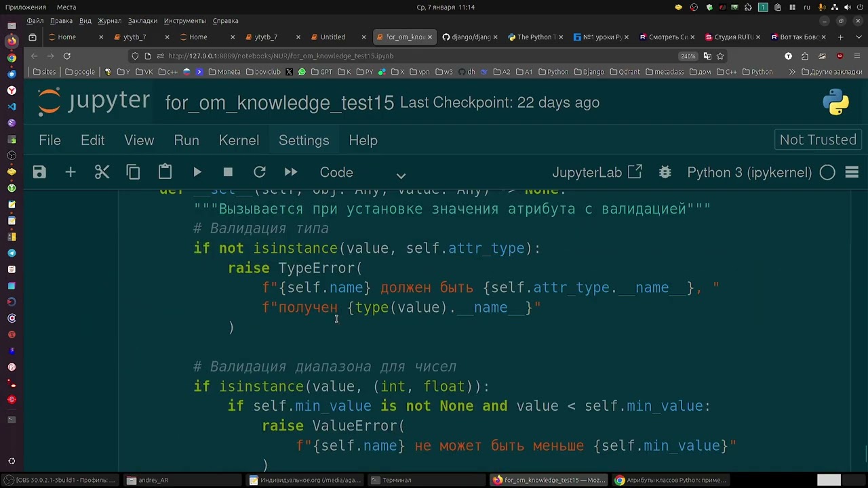Open the Инструменты menu in Firefox

185,21
